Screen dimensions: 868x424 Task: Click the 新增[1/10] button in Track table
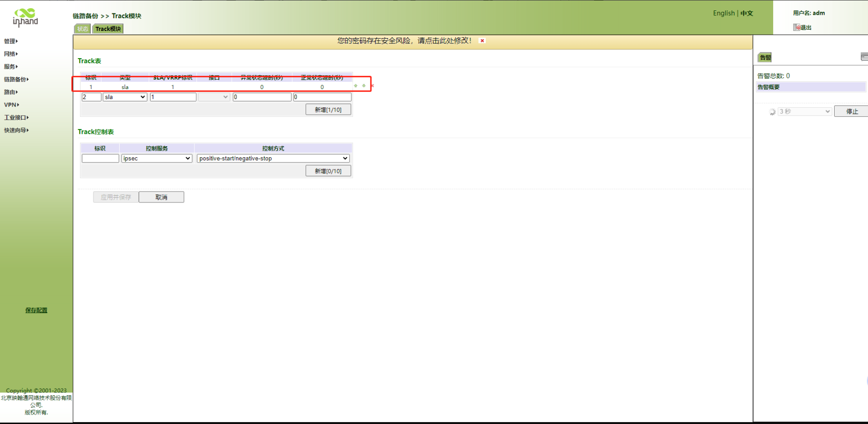pos(328,110)
